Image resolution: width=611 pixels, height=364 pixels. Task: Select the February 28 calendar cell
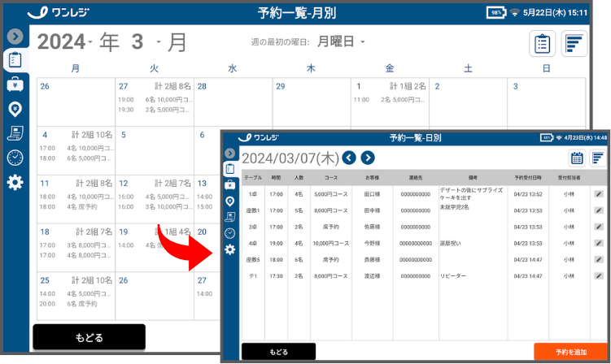pos(233,102)
